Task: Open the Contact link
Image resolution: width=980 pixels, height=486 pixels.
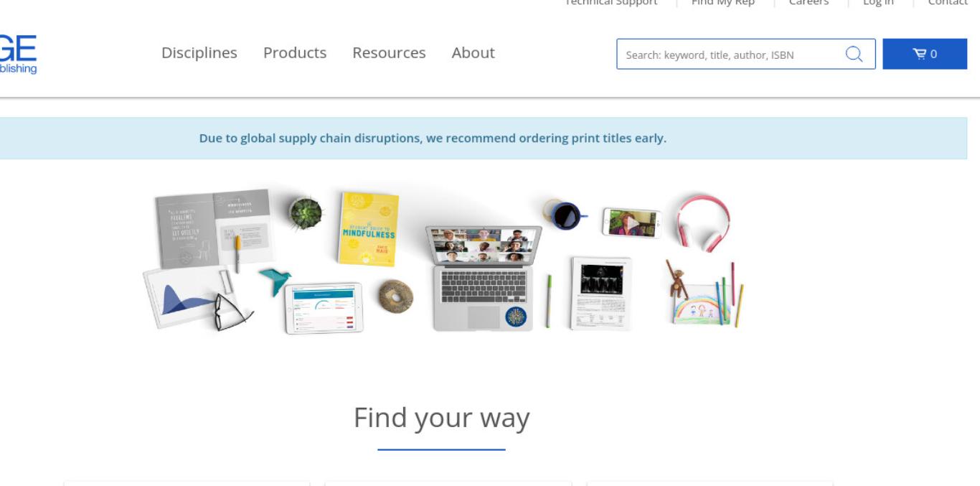Action: (948, 3)
